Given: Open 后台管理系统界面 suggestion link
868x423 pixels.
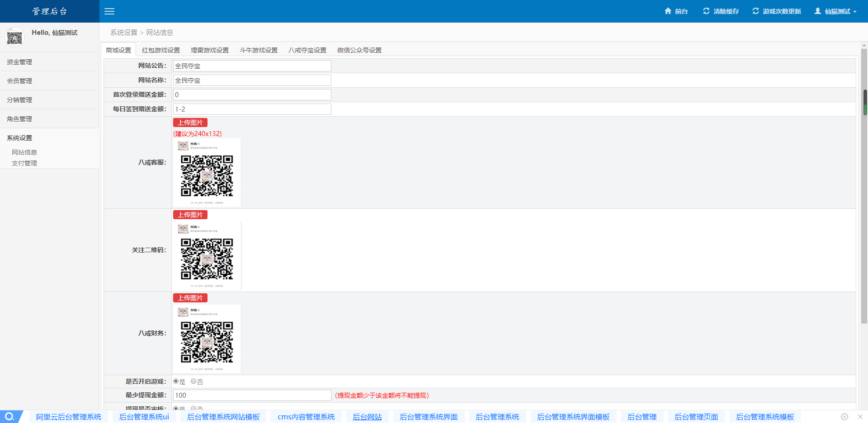Looking at the screenshot, I should [429, 417].
